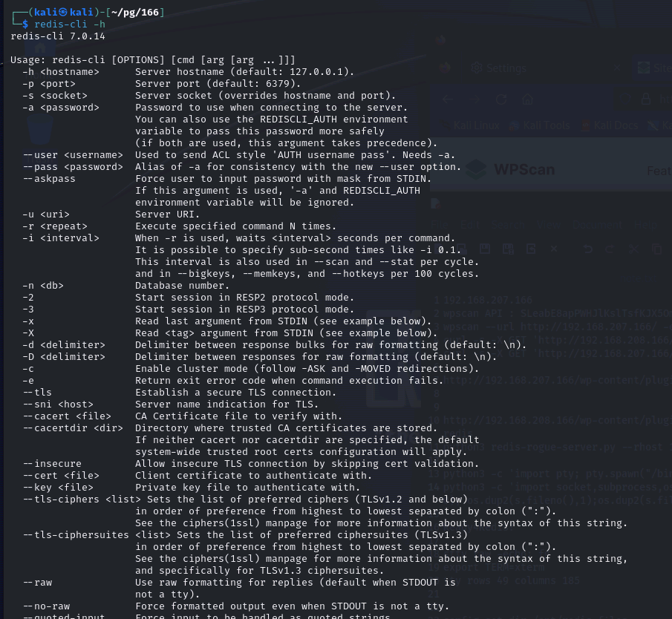Click the shield icon in the Firefox address bar

pos(625,99)
